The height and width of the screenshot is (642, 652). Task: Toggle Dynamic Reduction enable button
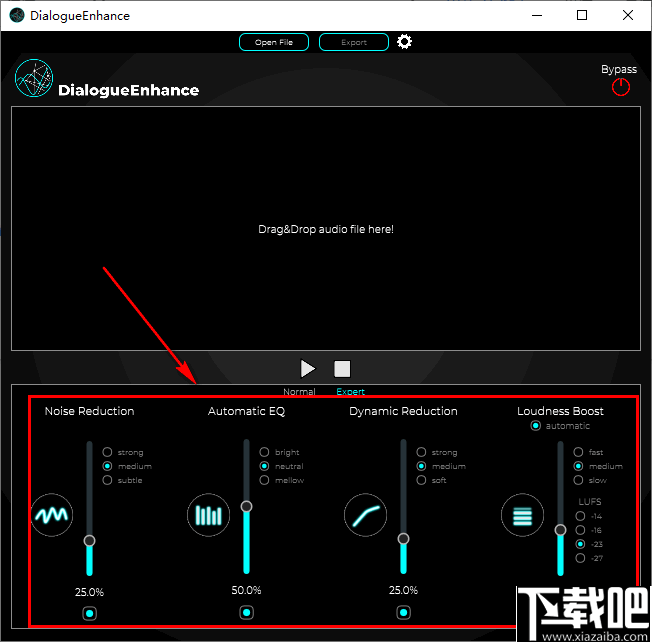click(x=403, y=612)
